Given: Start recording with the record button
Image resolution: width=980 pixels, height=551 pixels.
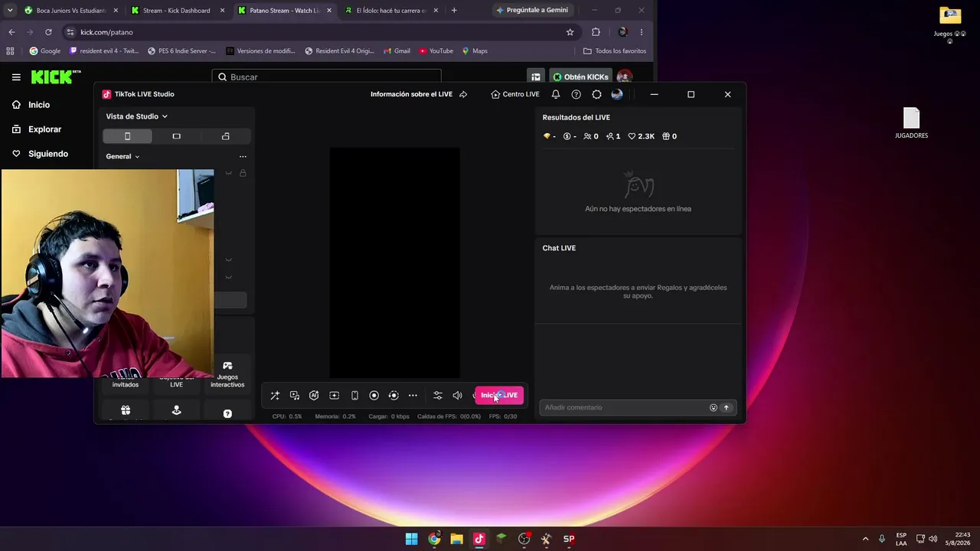Looking at the screenshot, I should tap(374, 396).
